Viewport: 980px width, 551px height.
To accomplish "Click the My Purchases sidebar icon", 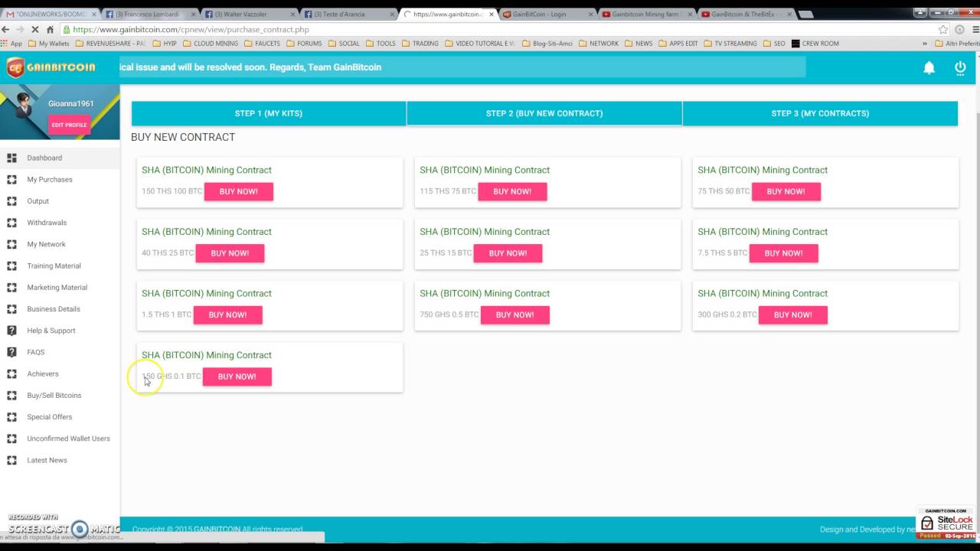I will click(11, 179).
